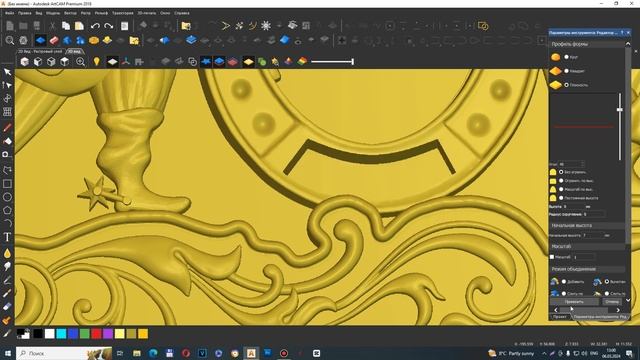Open the Вектор menu

pyautogui.click(x=70, y=13)
